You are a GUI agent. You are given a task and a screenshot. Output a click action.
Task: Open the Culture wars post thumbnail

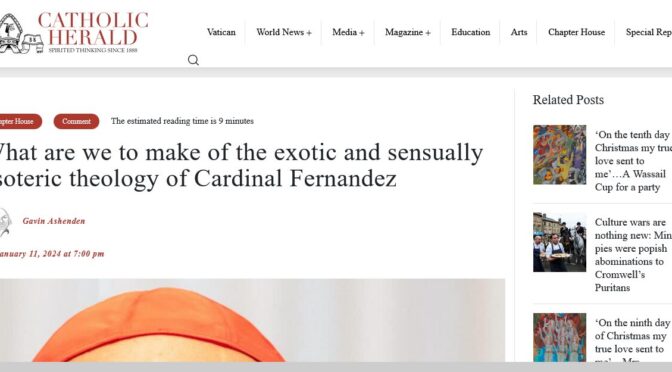pyautogui.click(x=559, y=242)
